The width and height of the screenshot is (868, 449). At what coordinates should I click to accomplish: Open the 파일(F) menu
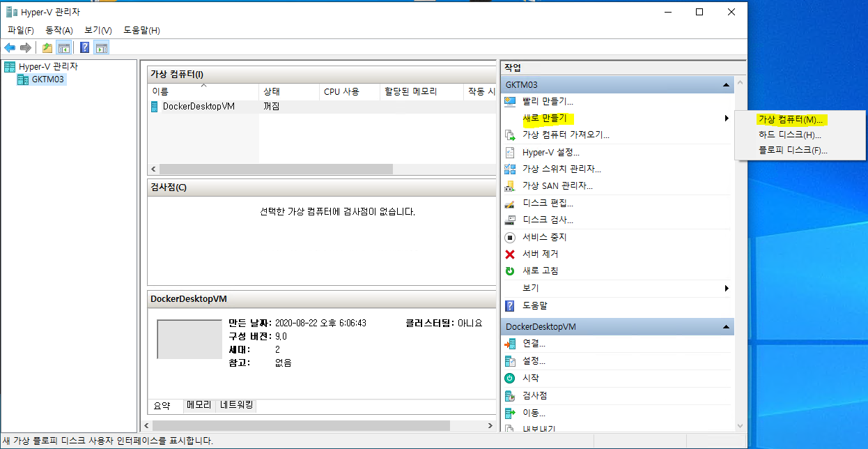tap(21, 30)
